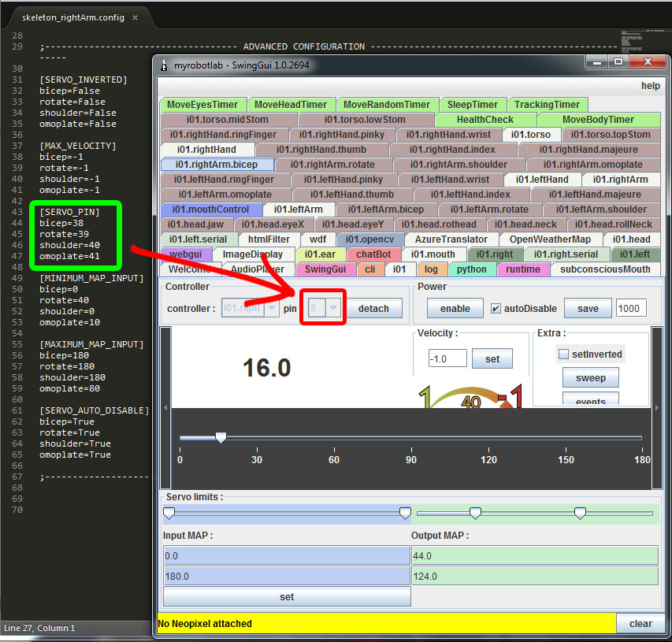Click the output limits lower slider handle
The width and height of the screenshot is (672, 642).
(475, 513)
